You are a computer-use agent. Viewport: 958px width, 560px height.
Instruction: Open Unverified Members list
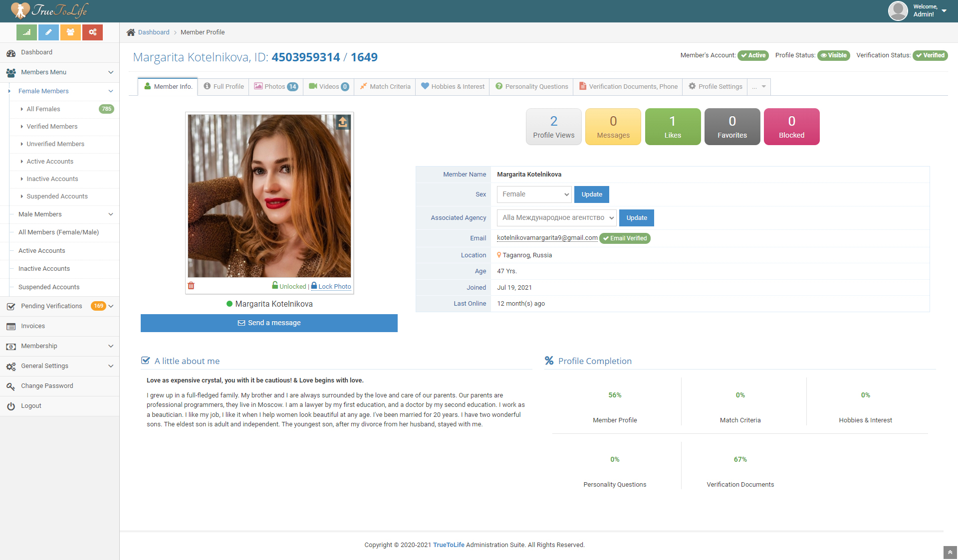pos(55,144)
